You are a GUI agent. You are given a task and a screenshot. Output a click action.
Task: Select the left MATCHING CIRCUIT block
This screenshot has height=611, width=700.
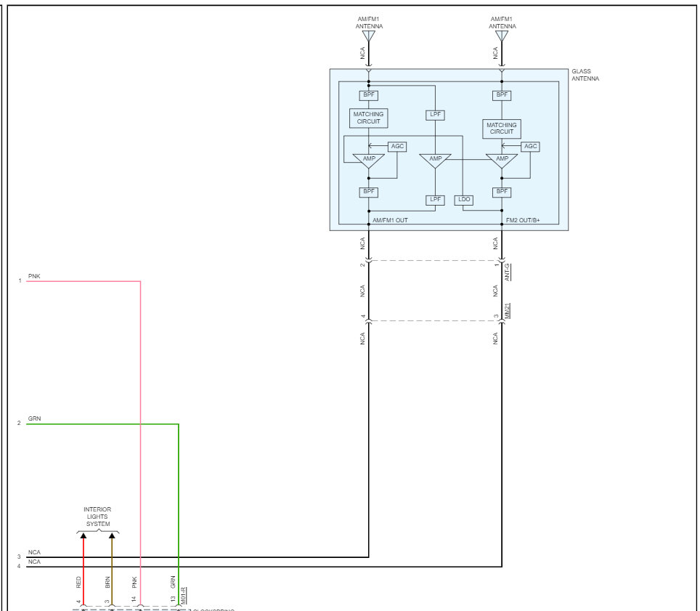coord(368,118)
